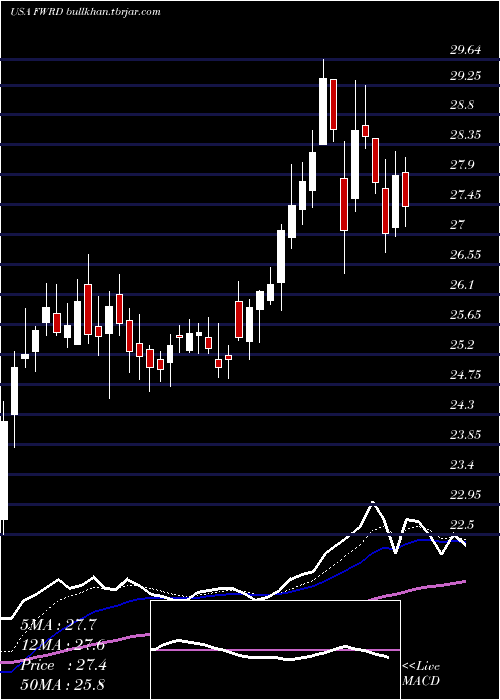500x700 pixels.
Task: Click the 29.64 price axis label
Action: (x=465, y=50)
